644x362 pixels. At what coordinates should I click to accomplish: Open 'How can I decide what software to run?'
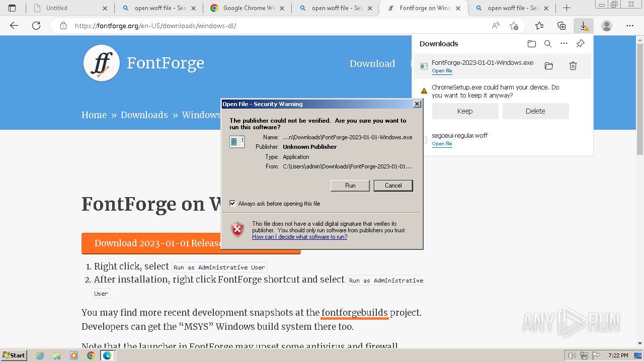click(299, 237)
